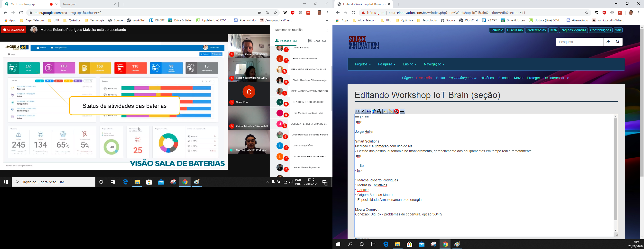Switch to the Chat (46) tab
Screen dimensions: 644x249
[x=317, y=41]
